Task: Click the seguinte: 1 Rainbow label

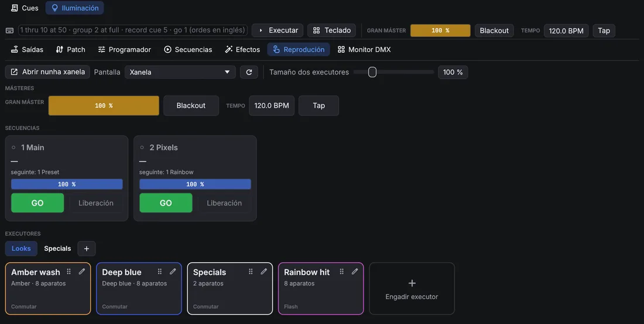Action: [x=166, y=172]
